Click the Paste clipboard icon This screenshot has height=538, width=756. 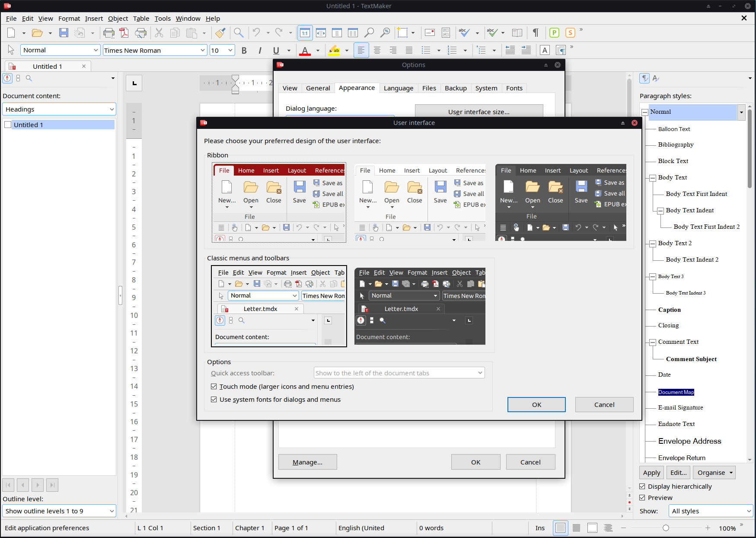191,33
